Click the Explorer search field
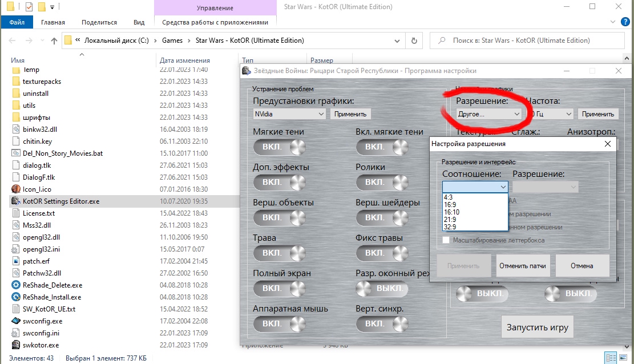This screenshot has width=634, height=364. 527,41
